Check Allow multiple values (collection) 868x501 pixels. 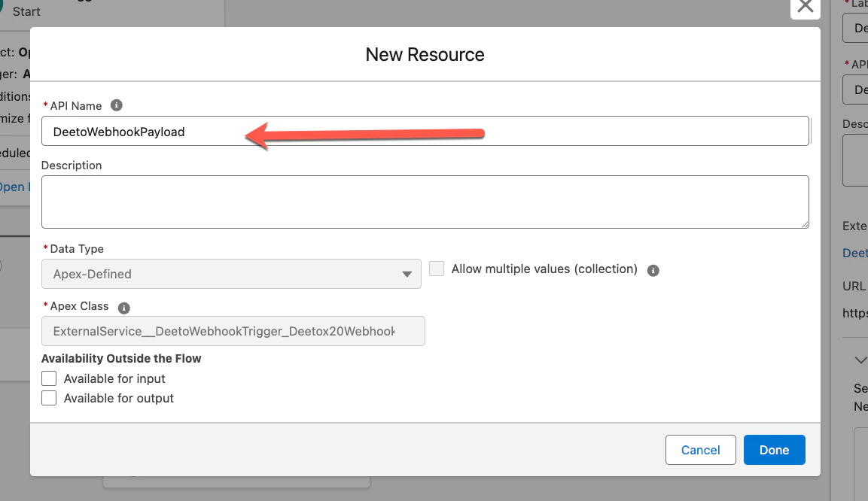[x=437, y=269]
